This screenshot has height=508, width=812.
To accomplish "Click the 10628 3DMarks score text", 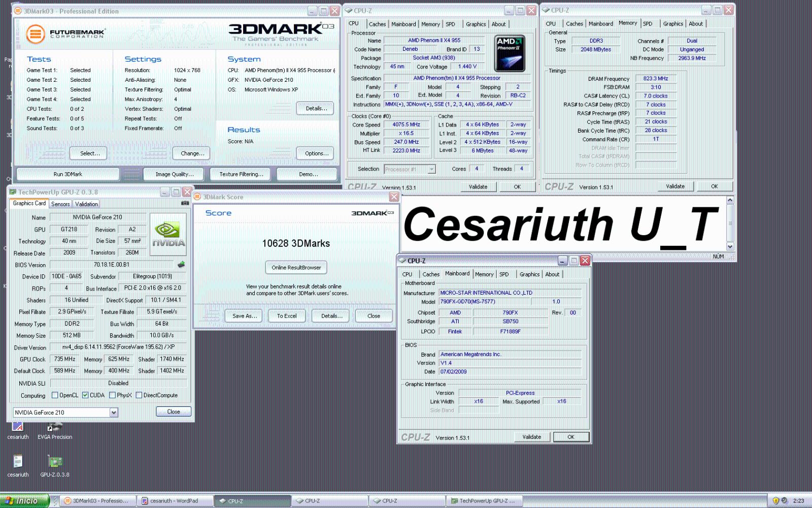I will click(x=296, y=243).
